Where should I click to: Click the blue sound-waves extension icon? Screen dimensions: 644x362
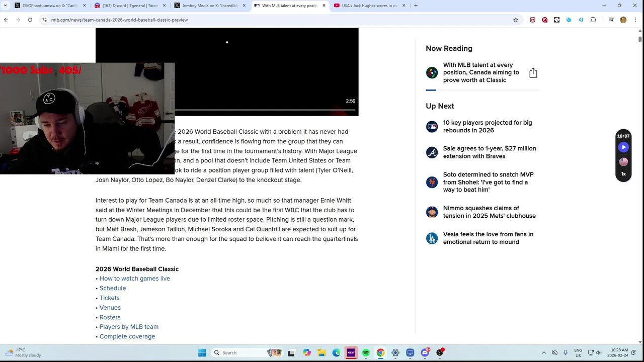[581, 20]
